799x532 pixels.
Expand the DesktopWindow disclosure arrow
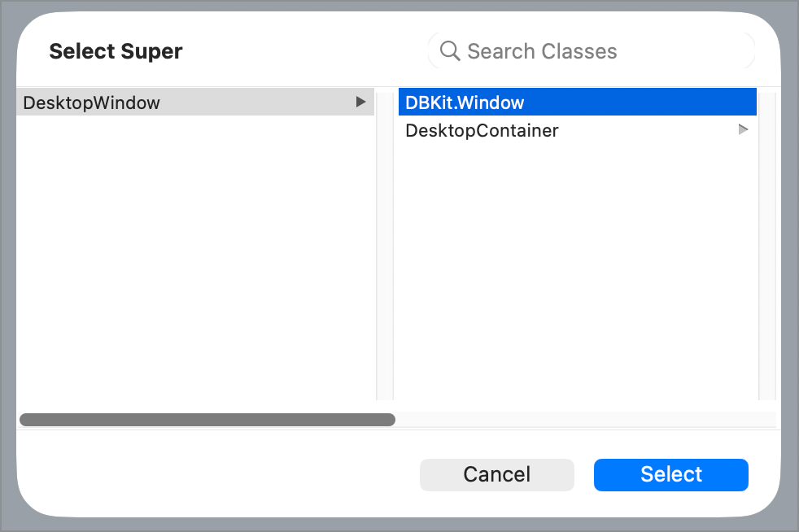(360, 102)
